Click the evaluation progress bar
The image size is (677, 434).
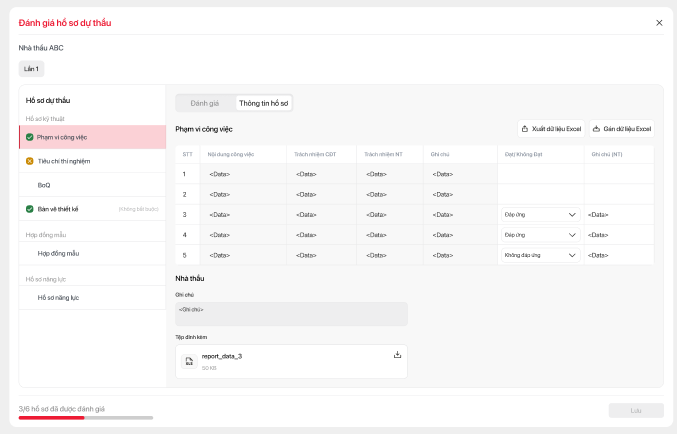coord(86,417)
